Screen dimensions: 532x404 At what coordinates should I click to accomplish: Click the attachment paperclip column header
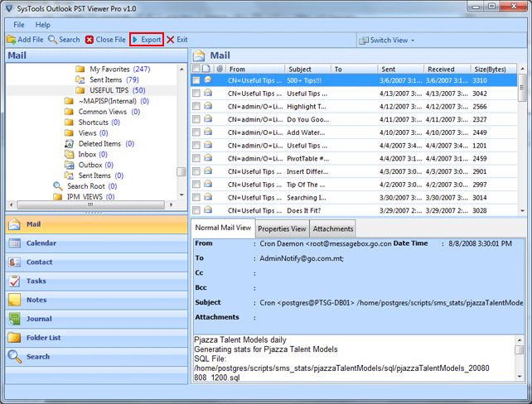coord(220,69)
